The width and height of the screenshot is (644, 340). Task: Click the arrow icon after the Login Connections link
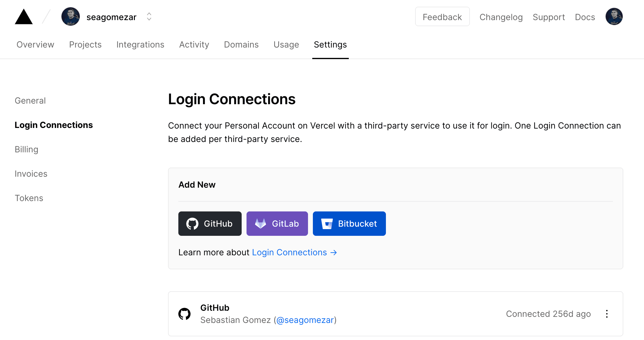(x=334, y=253)
